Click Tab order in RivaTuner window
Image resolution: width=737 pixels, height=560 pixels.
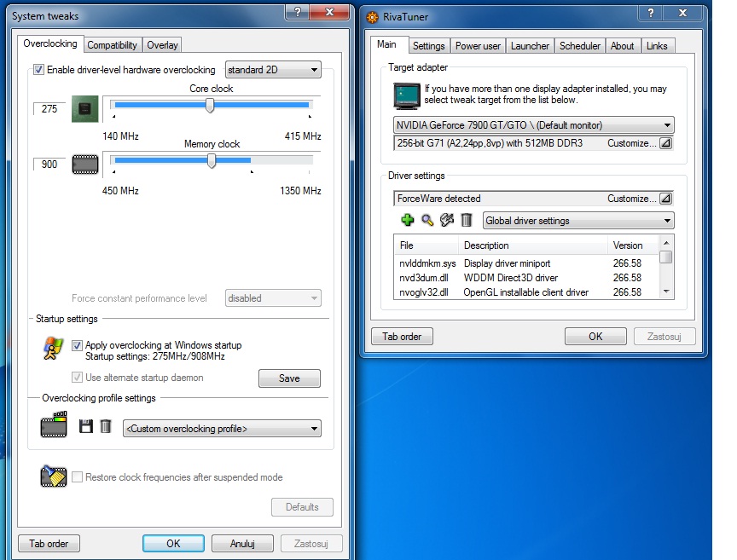[402, 337]
